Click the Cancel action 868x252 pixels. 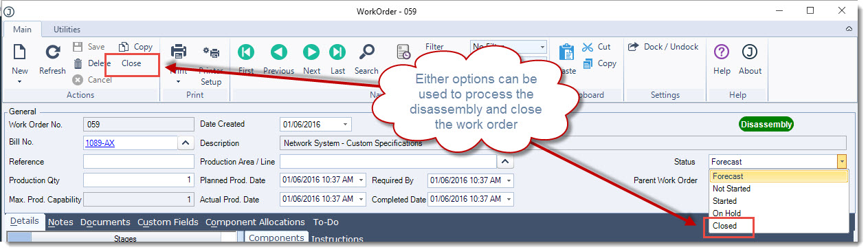click(92, 80)
